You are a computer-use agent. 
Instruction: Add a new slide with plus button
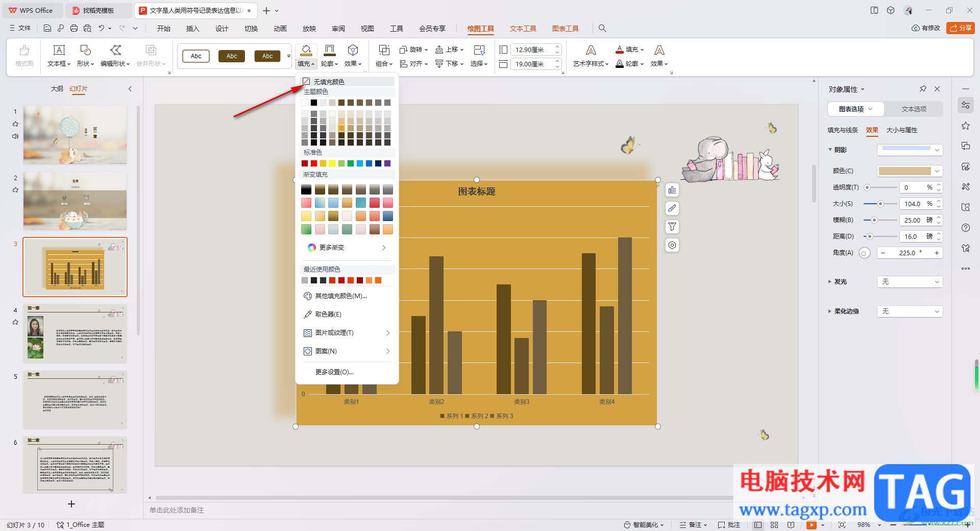[x=71, y=504]
